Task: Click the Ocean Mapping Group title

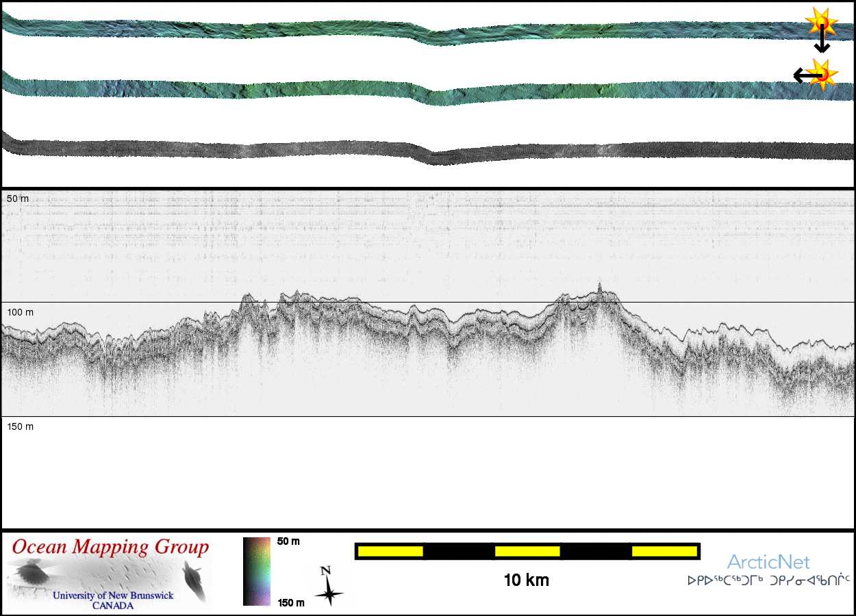Action: pos(110,548)
